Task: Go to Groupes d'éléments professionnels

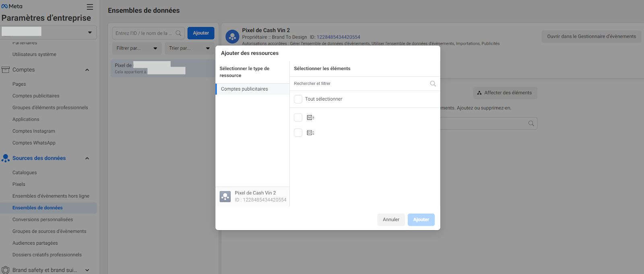Action: [50, 107]
